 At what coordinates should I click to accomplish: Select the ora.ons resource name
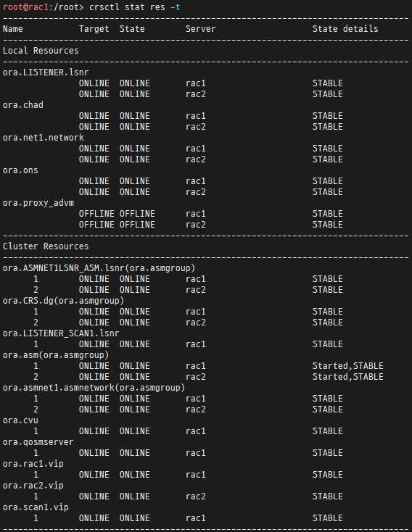pos(20,170)
